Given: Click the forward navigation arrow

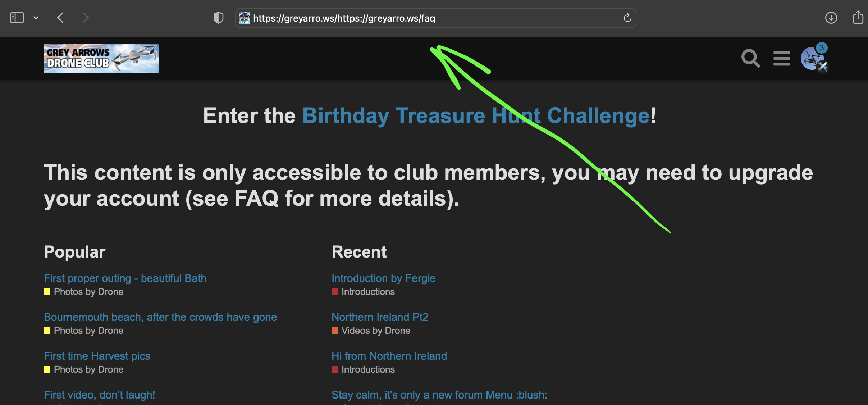Looking at the screenshot, I should click(86, 18).
